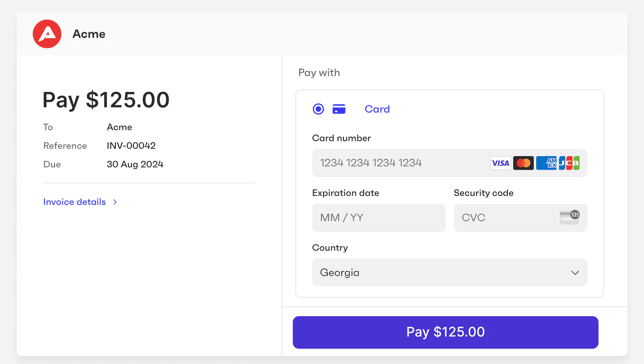Screen dimensions: 644x364
Task: Click the American Express brand icon
Action: (546, 163)
